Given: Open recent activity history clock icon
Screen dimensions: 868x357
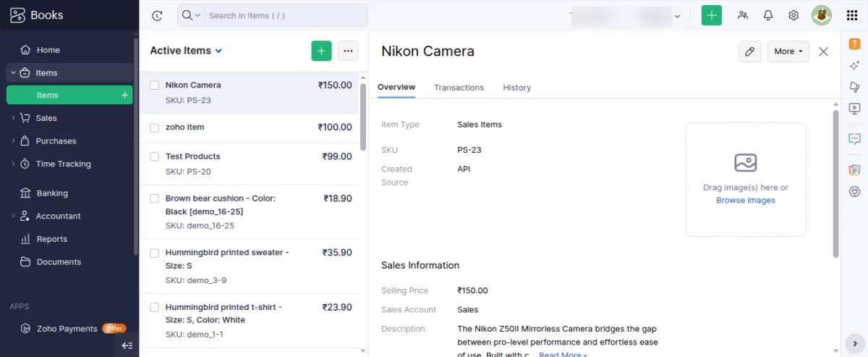Looking at the screenshot, I should pyautogui.click(x=157, y=15).
